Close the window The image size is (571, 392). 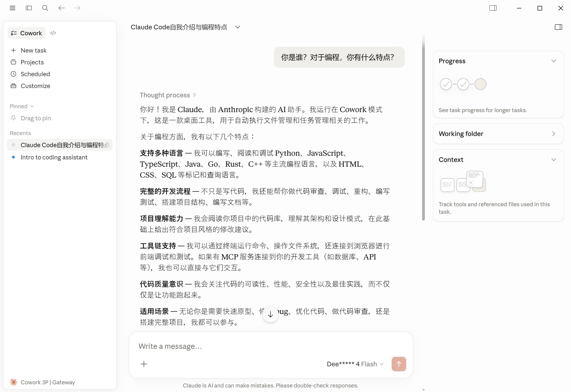(x=561, y=8)
